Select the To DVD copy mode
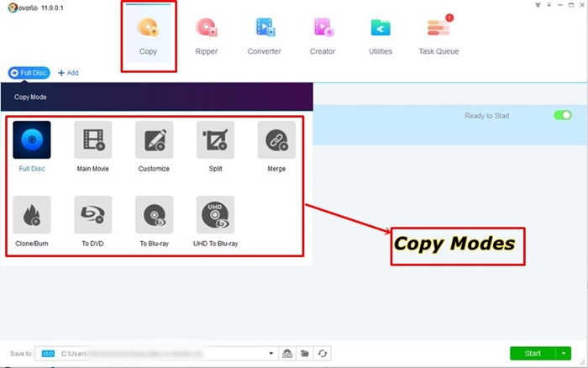The height and width of the screenshot is (368, 588). coord(93,215)
